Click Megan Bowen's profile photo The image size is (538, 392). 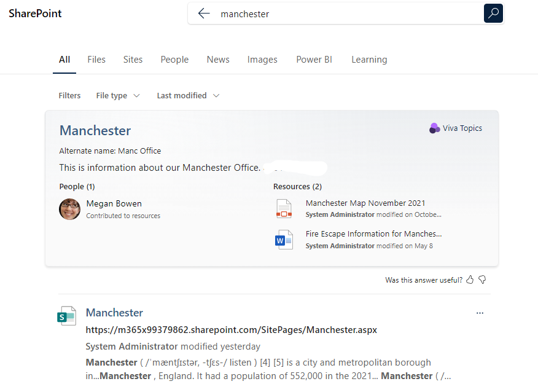[69, 209]
